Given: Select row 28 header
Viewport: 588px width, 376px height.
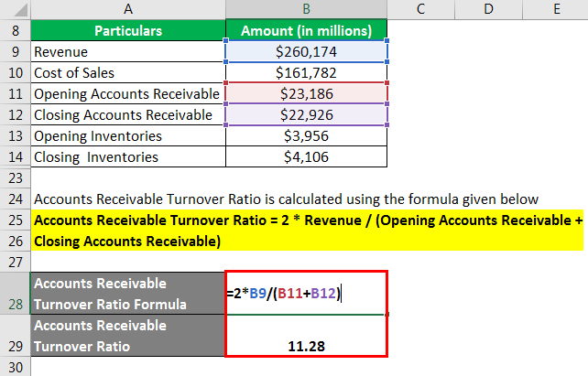Looking at the screenshot, I should pos(16,294).
